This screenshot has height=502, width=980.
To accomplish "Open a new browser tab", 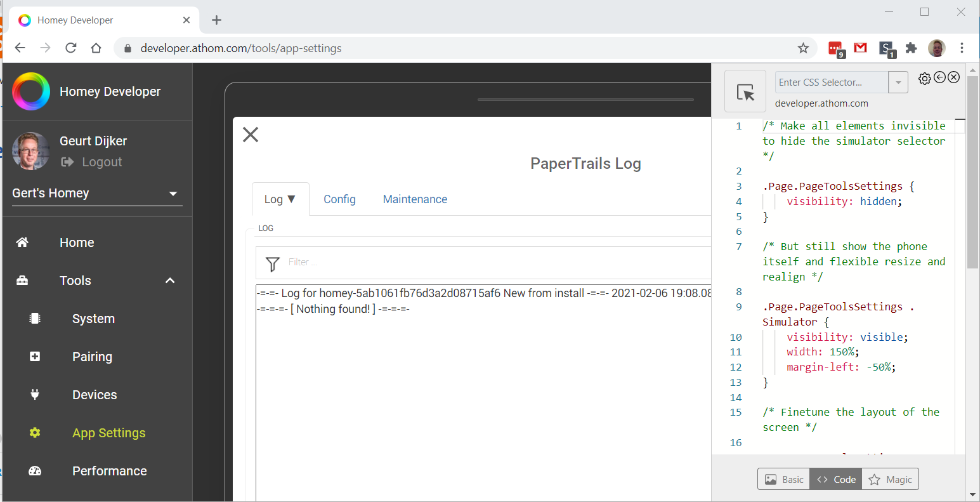I will pos(216,20).
